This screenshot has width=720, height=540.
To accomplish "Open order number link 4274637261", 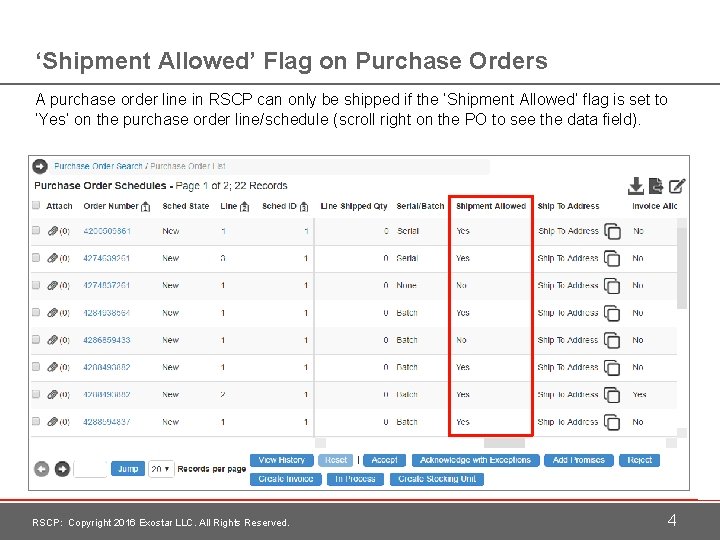I will tap(107, 286).
